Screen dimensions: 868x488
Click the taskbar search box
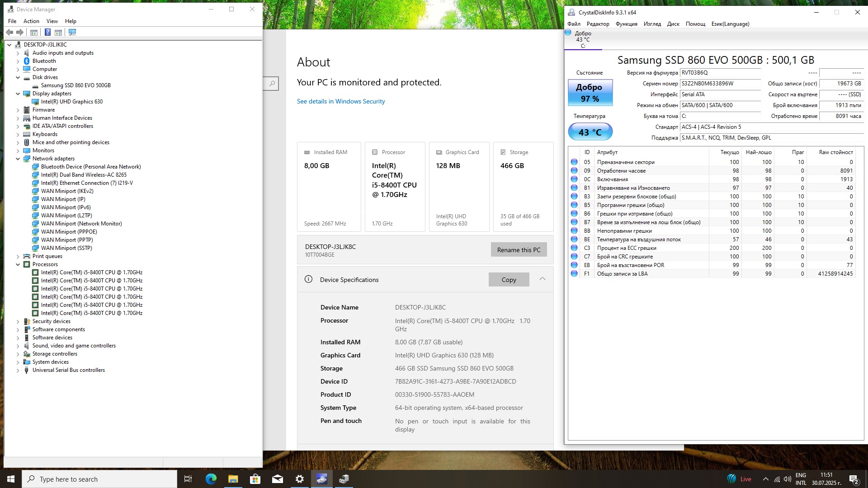point(99,479)
